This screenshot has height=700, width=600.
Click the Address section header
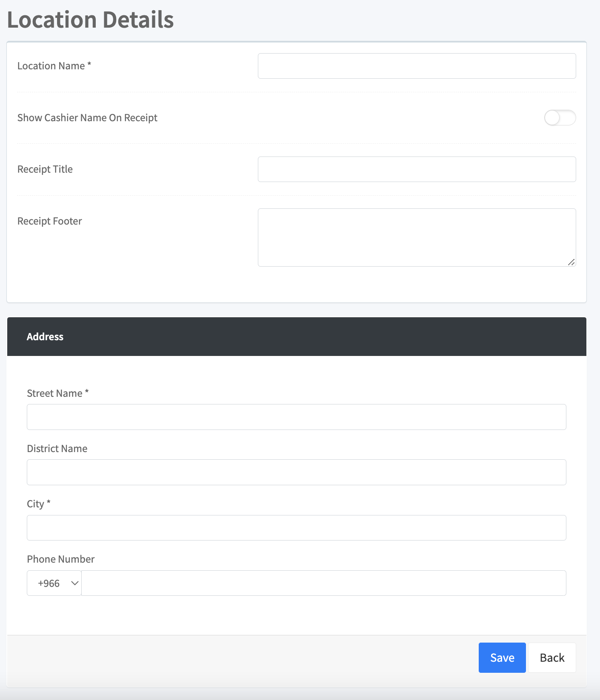pyautogui.click(x=45, y=337)
